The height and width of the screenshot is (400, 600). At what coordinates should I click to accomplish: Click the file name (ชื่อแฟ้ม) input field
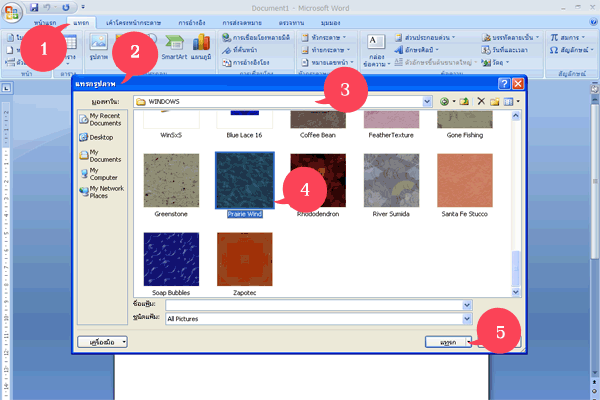point(314,305)
